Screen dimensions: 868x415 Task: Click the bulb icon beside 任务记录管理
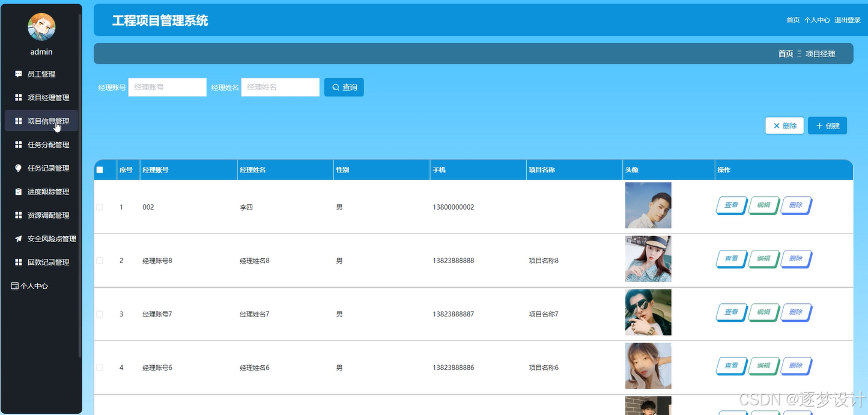[x=18, y=168]
